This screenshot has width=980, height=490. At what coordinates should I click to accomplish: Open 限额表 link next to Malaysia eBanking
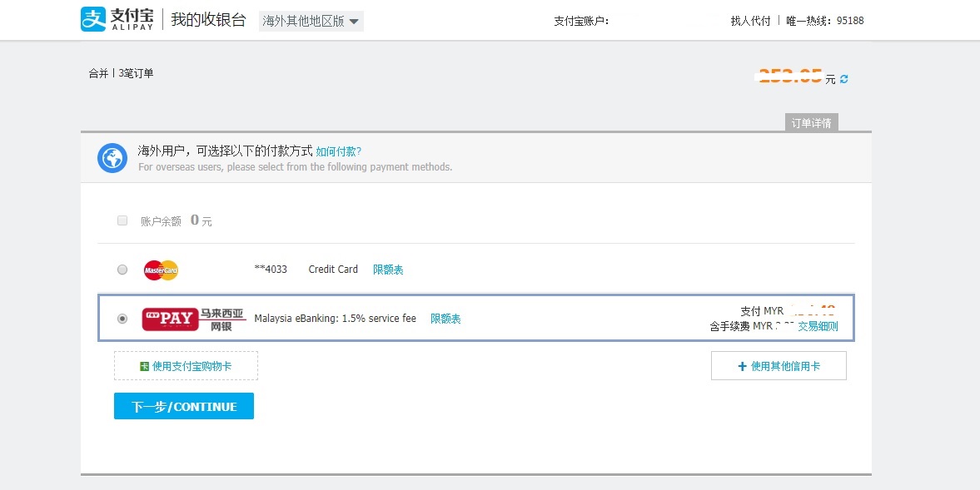pyautogui.click(x=445, y=319)
